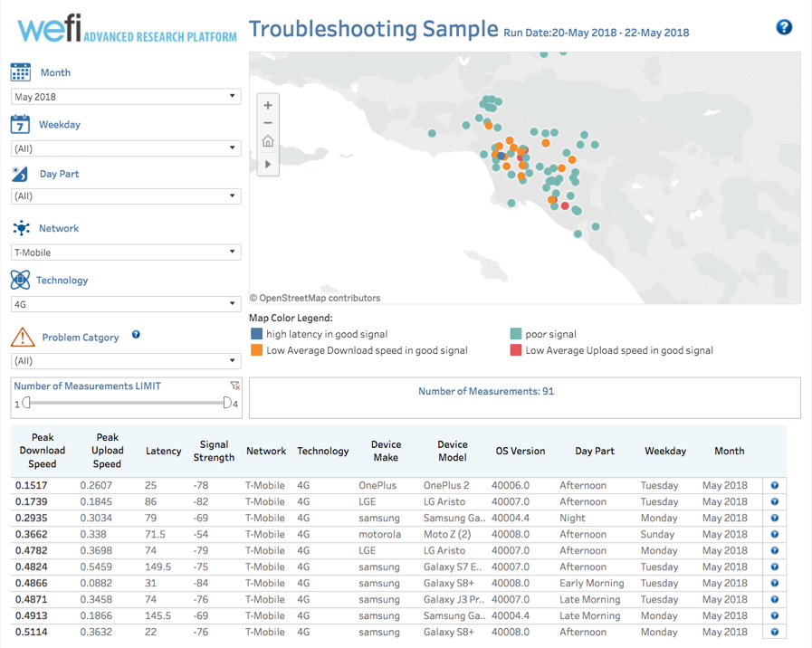Clear the Number of Measurements filter
Image resolution: width=812 pixels, height=648 pixels.
click(x=234, y=386)
